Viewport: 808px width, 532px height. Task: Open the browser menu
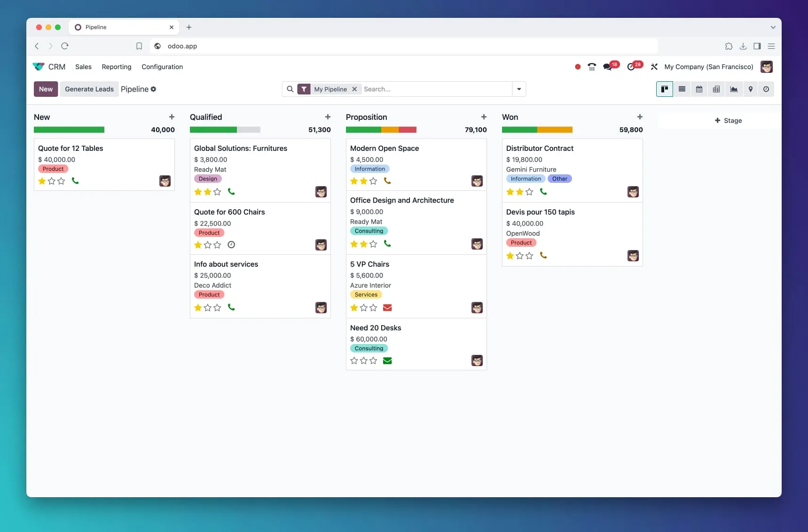771,46
